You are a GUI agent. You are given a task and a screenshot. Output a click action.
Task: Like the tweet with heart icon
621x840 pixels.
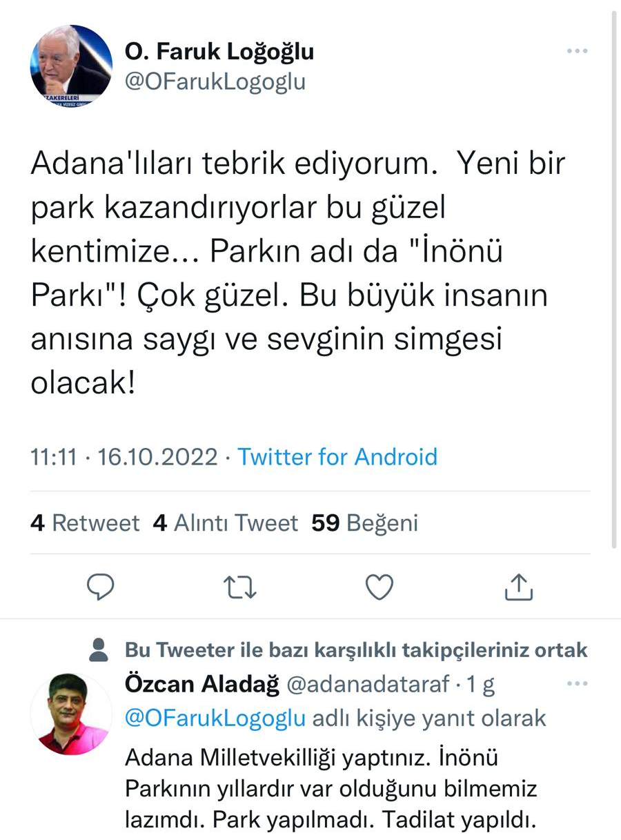point(379,587)
